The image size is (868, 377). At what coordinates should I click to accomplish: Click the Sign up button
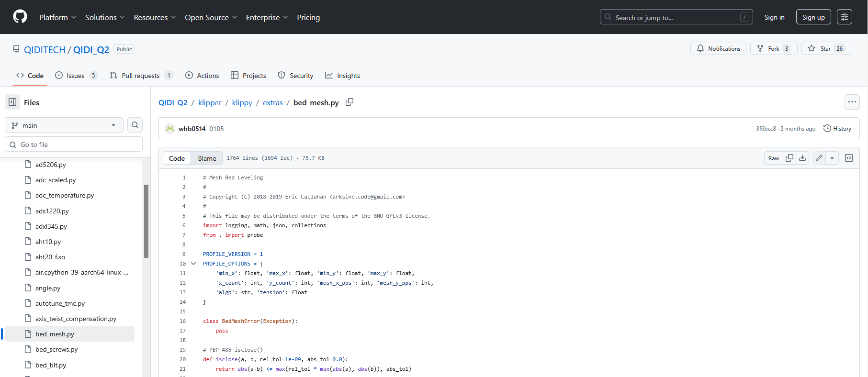tap(813, 17)
